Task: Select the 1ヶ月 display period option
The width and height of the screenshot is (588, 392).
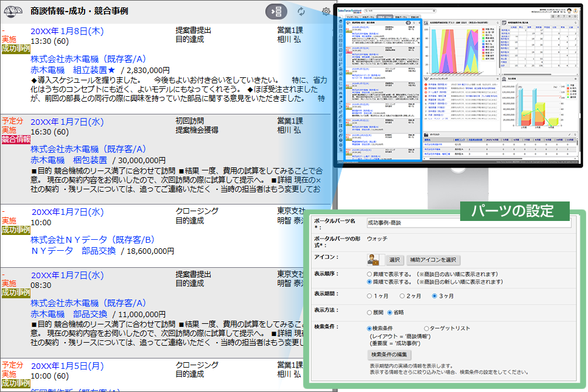Action: click(369, 296)
